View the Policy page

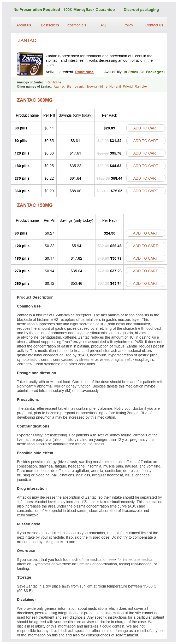click(128, 25)
